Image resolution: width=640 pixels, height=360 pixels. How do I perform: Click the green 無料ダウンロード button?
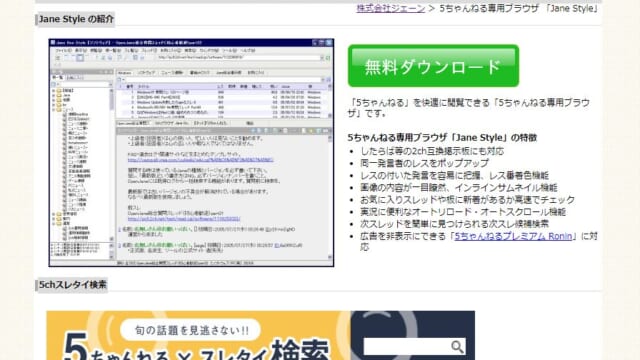coord(433,66)
